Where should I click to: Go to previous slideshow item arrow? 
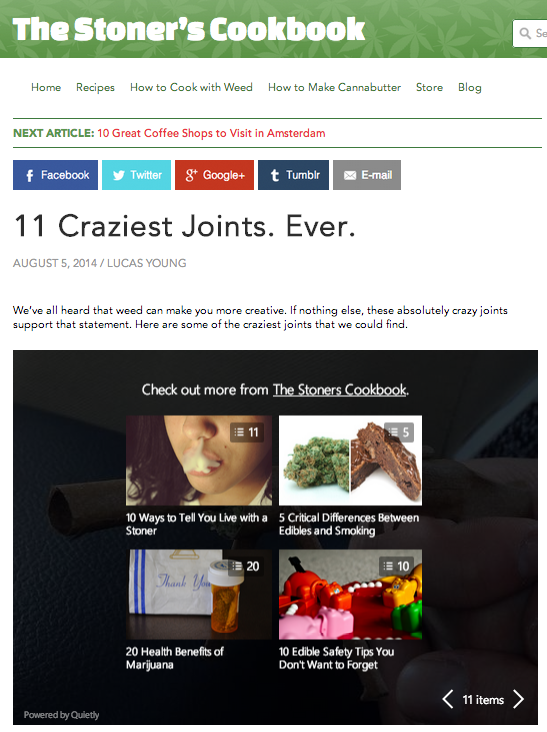(448, 699)
